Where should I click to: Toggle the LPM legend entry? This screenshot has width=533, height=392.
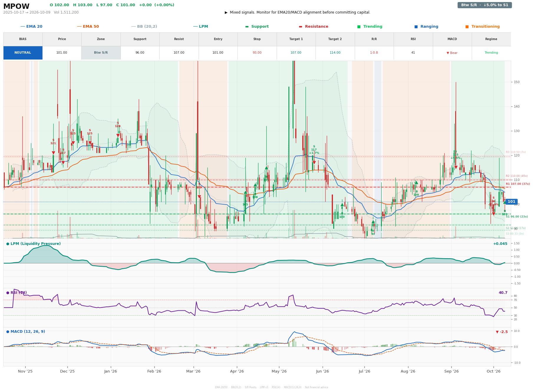200,27
